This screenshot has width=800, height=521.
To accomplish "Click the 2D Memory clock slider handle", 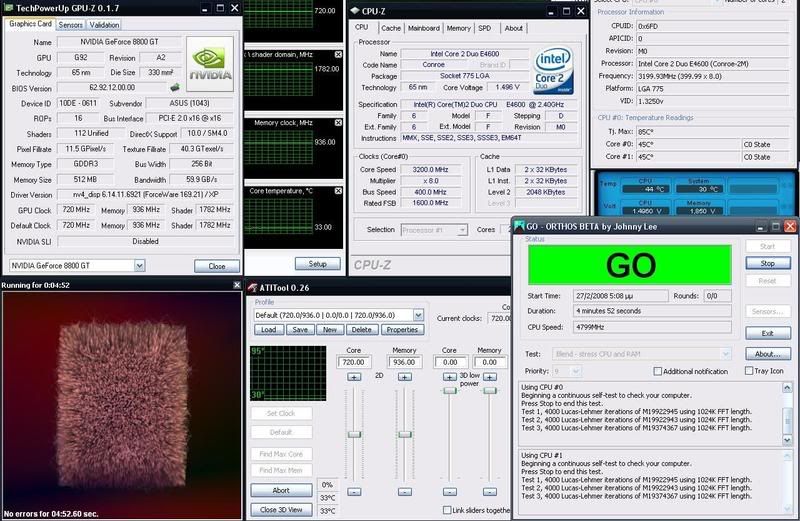I will 405,434.
